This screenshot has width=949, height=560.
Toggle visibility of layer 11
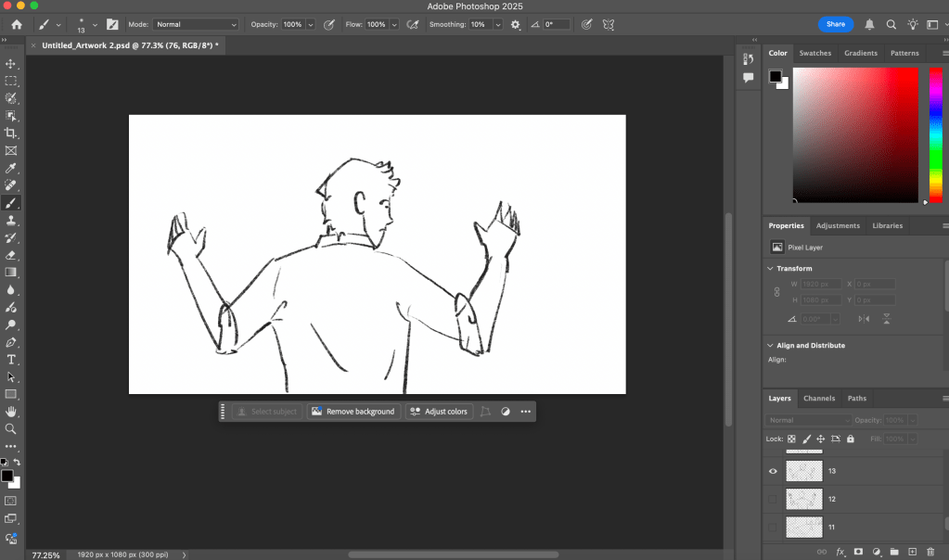773,527
